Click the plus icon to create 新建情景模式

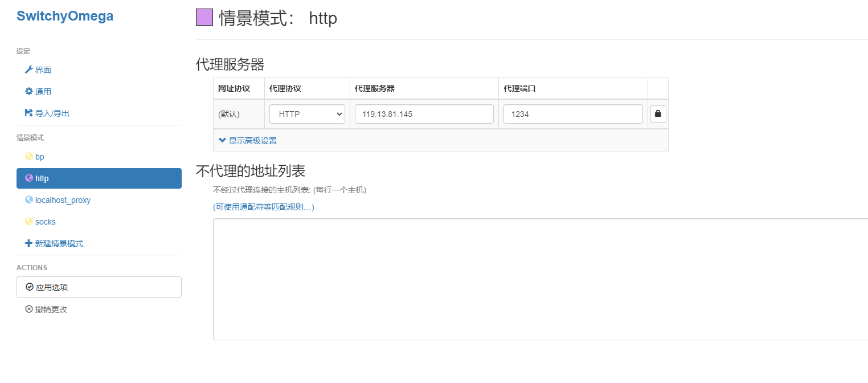[28, 243]
